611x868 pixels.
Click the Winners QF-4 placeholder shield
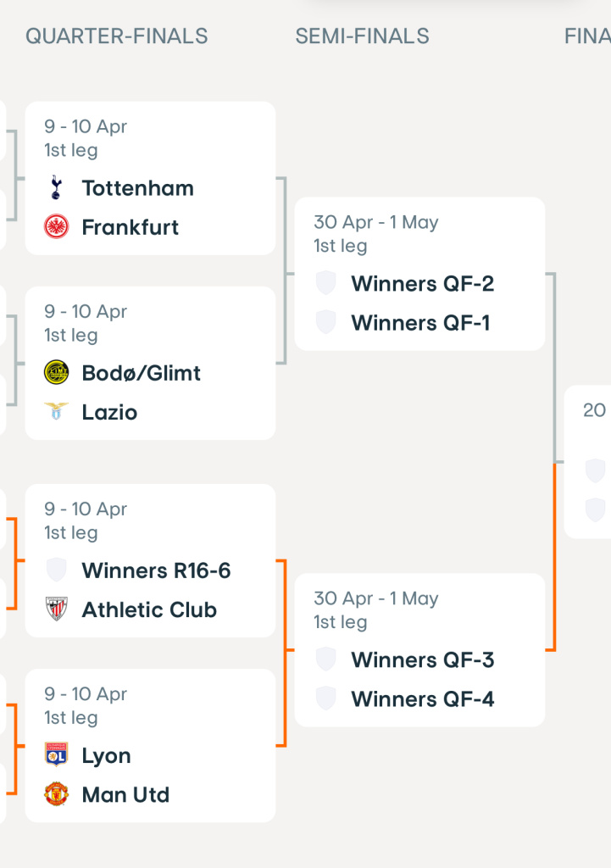tap(325, 699)
